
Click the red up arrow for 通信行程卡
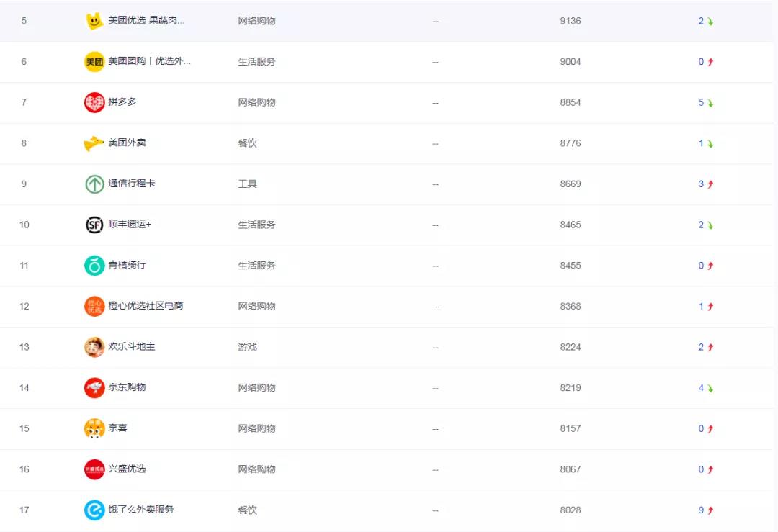pyautogui.click(x=710, y=184)
